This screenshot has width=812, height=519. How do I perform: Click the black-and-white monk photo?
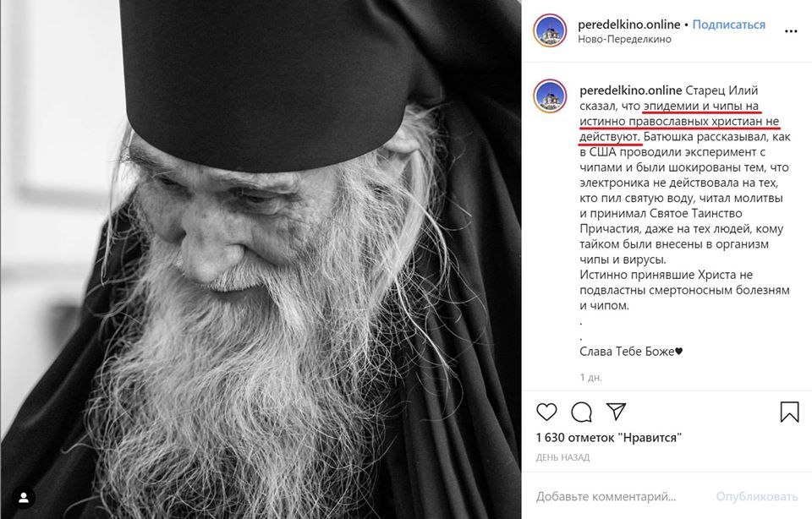point(261,259)
